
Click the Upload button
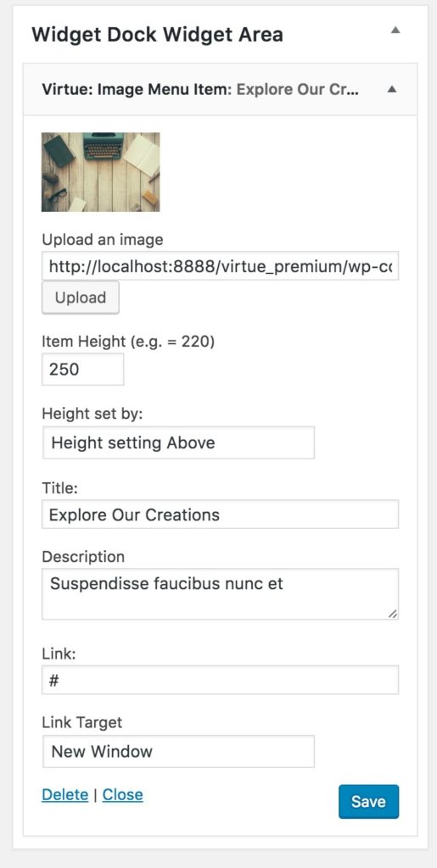point(81,298)
